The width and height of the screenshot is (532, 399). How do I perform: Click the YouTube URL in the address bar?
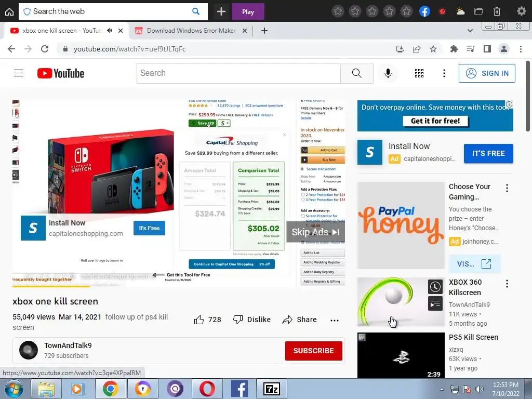pyautogui.click(x=129, y=49)
